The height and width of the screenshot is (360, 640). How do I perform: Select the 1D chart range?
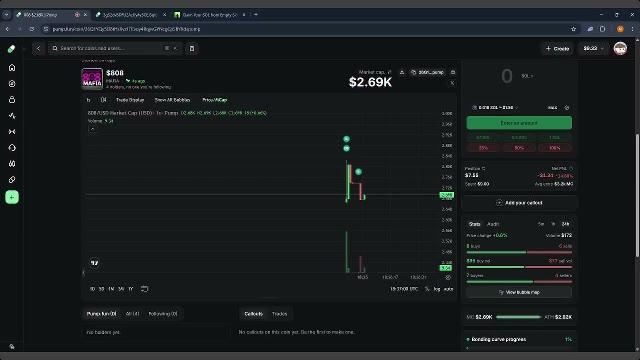pyautogui.click(x=92, y=289)
